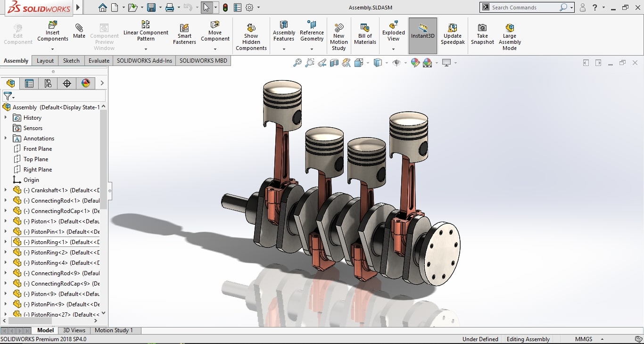The height and width of the screenshot is (344, 644).
Task: Toggle Show Hidden Components
Action: [251, 28]
